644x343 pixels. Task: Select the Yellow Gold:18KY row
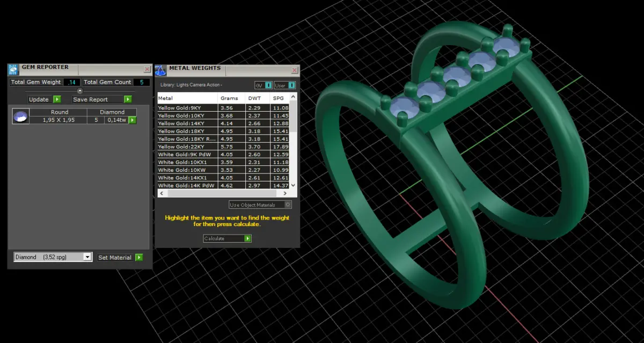point(223,131)
